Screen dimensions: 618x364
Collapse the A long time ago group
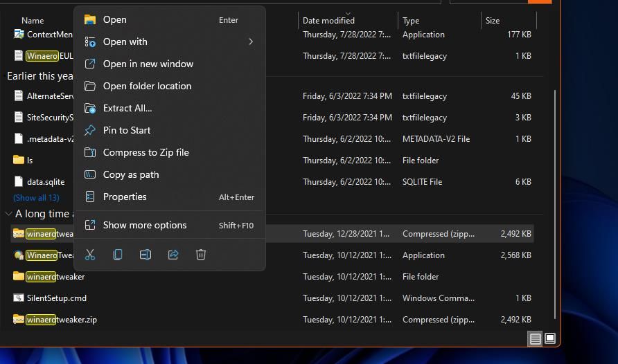click(8, 214)
